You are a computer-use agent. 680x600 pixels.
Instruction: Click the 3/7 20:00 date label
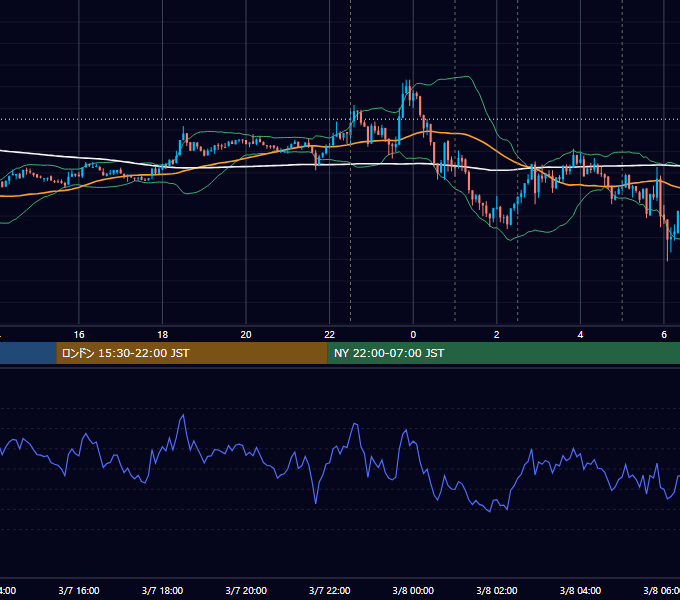[246, 590]
